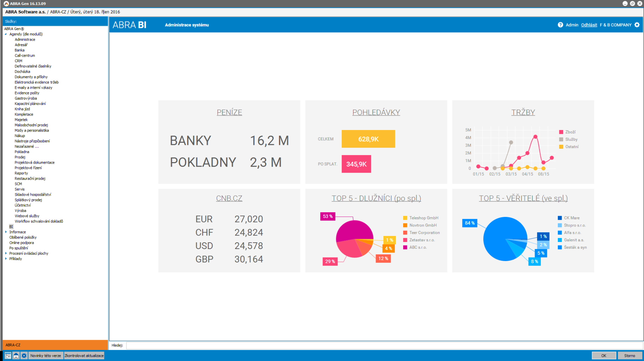644x361 pixels.
Task: Click Novinky této verze button
Action: [x=46, y=356]
